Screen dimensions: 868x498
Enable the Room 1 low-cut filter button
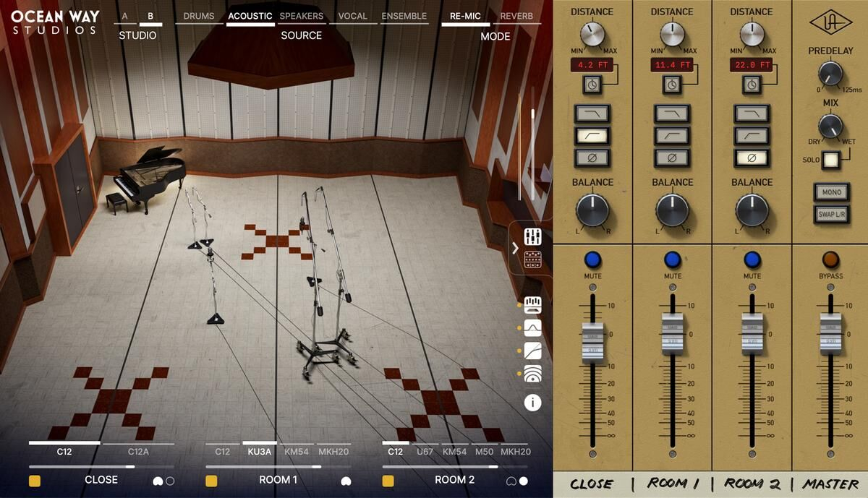point(672,135)
